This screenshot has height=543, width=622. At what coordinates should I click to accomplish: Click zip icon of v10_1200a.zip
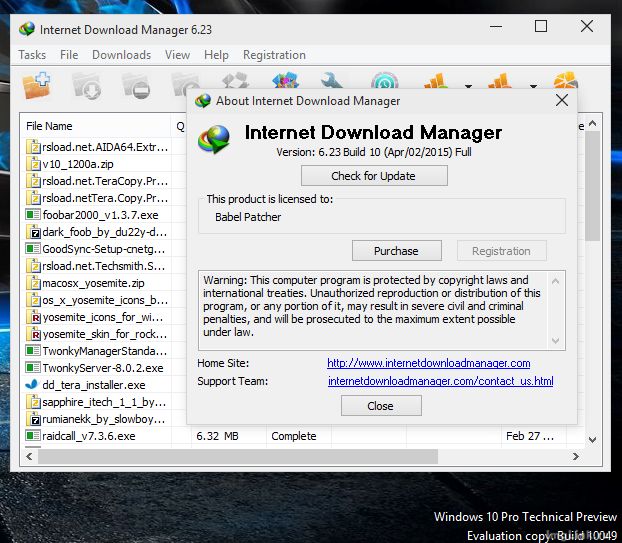tap(33, 164)
